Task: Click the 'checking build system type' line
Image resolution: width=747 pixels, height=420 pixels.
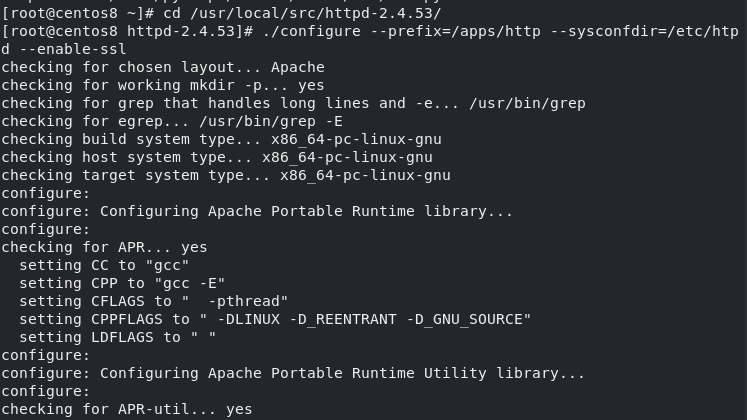Action: (221, 139)
